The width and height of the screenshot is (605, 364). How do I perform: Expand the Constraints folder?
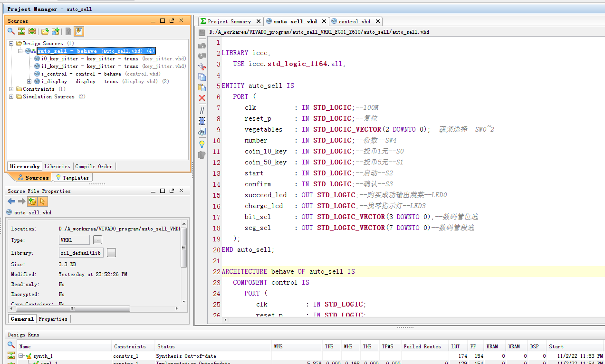[11, 89]
